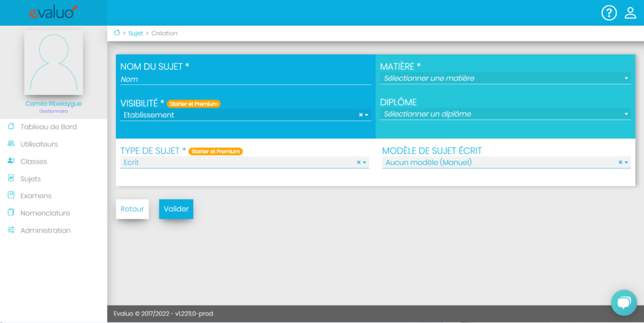Viewport: 644px width, 323px height.
Task: Open the help question mark icon
Action: click(x=609, y=13)
